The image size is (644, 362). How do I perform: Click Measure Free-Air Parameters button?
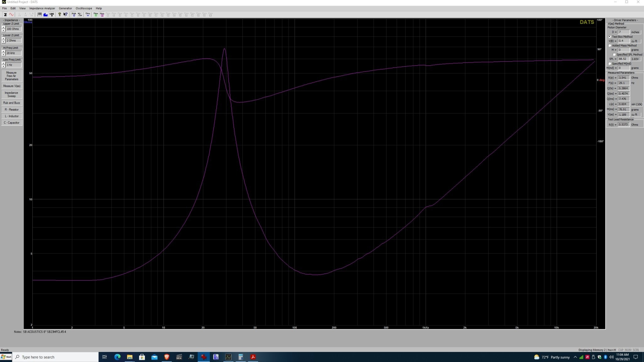pos(12,76)
